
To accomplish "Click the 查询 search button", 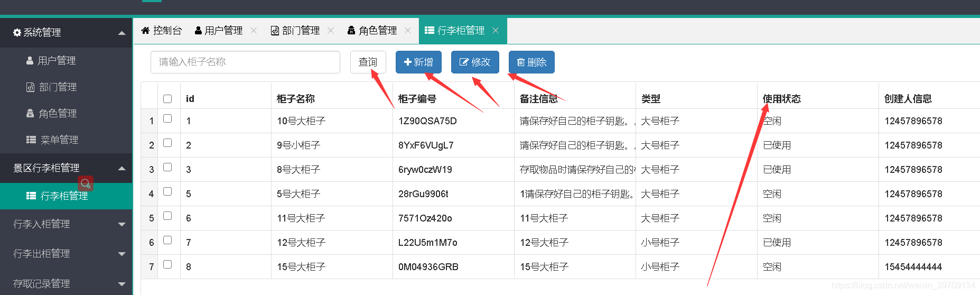I will (368, 62).
